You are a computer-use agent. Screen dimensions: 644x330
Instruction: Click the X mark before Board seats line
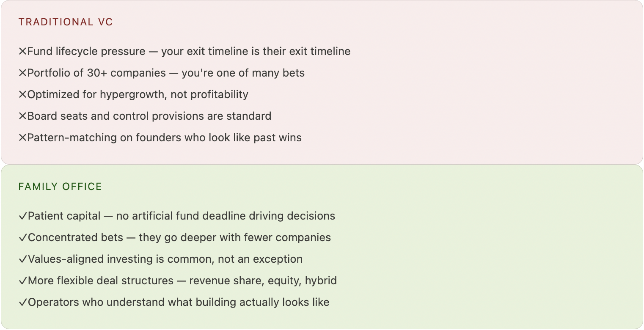[x=23, y=116]
